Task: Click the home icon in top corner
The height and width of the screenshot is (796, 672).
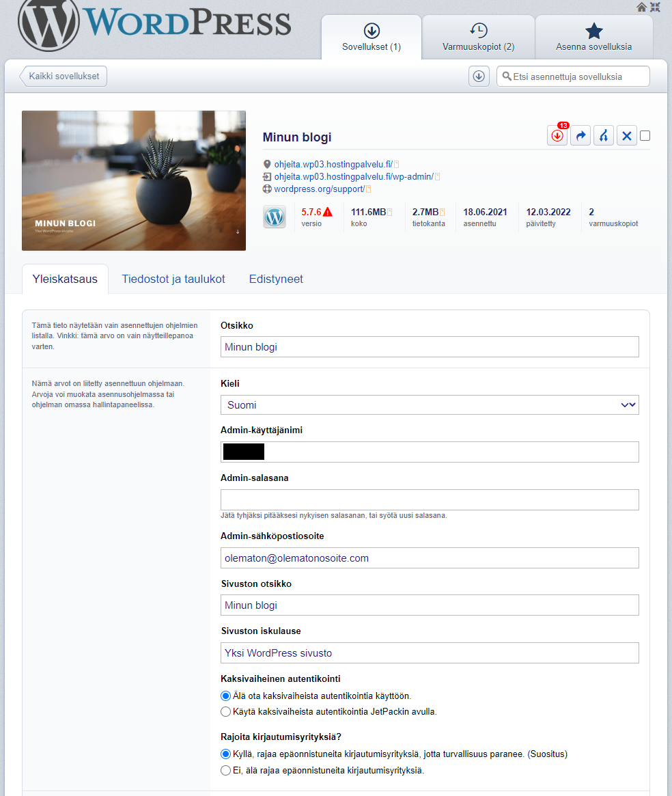Action: click(641, 7)
